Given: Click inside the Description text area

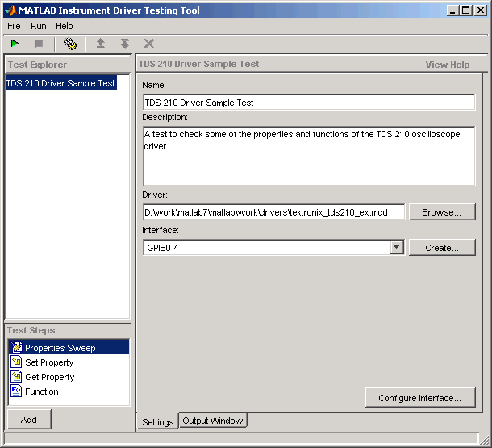Looking at the screenshot, I should point(309,156).
